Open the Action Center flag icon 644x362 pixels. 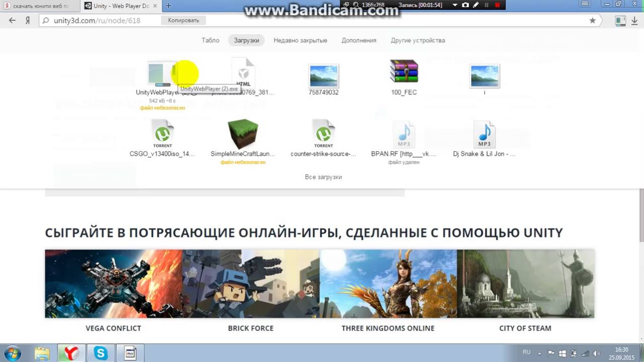pyautogui.click(x=551, y=353)
